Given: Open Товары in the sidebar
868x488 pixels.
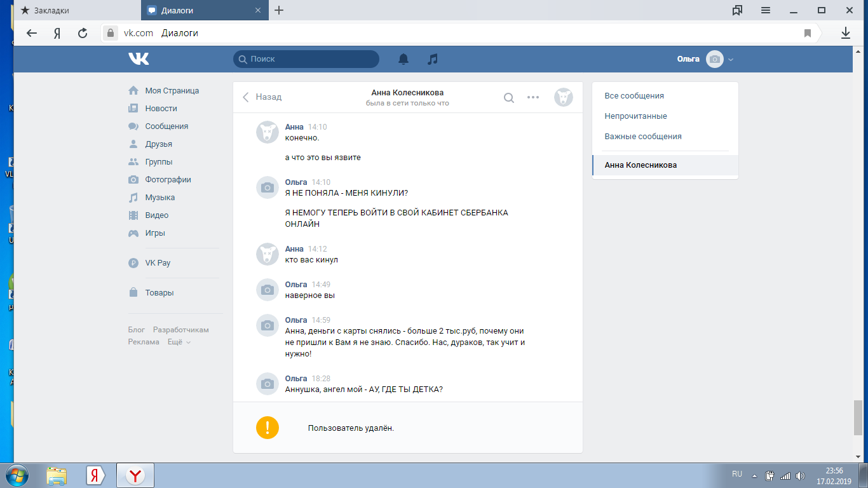Looking at the screenshot, I should coord(159,293).
